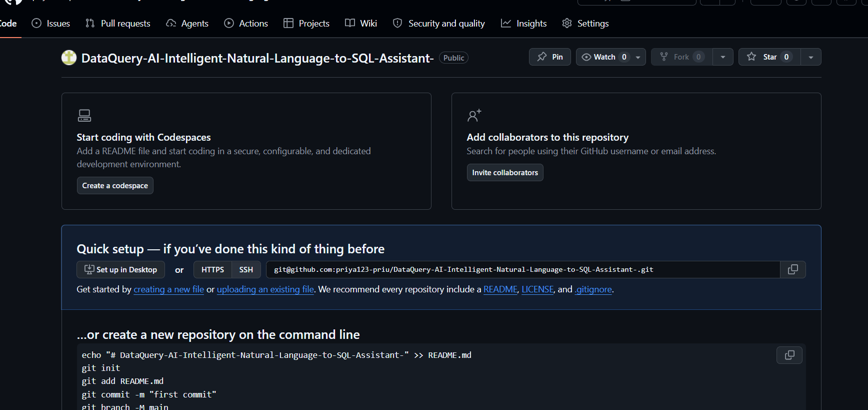868x410 pixels.
Task: Click the repository name heading
Action: coord(257,58)
